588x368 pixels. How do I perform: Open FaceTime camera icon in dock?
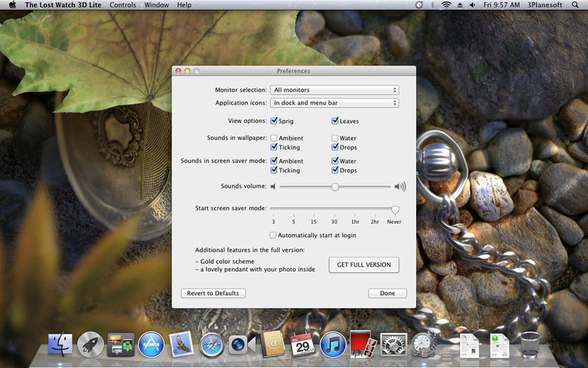(x=242, y=344)
